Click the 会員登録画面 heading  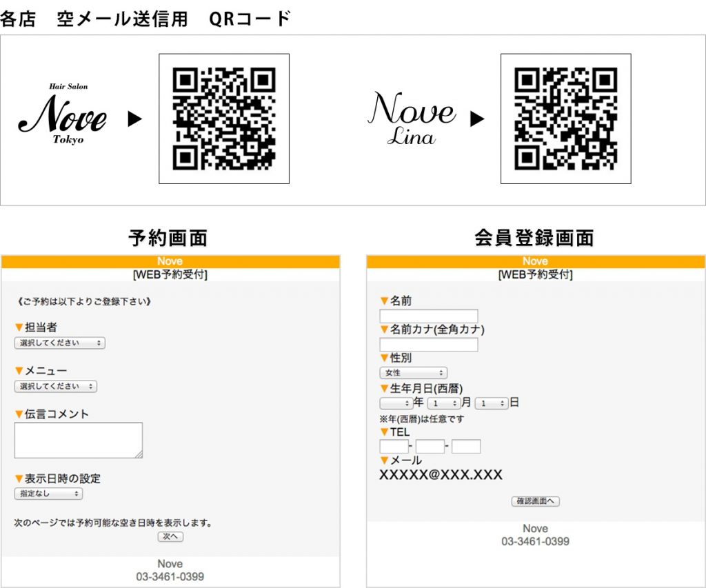click(x=534, y=238)
